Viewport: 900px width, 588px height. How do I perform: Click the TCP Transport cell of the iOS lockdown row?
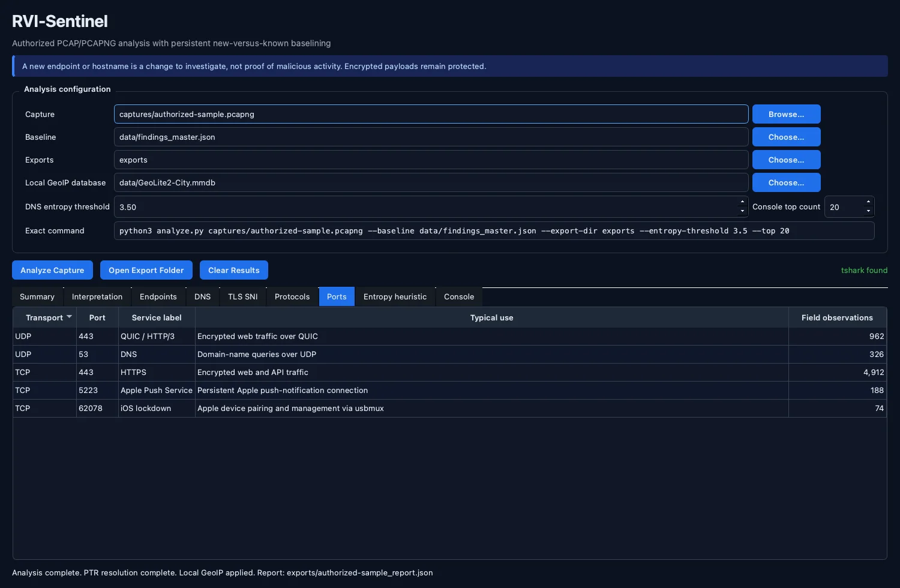click(x=44, y=408)
